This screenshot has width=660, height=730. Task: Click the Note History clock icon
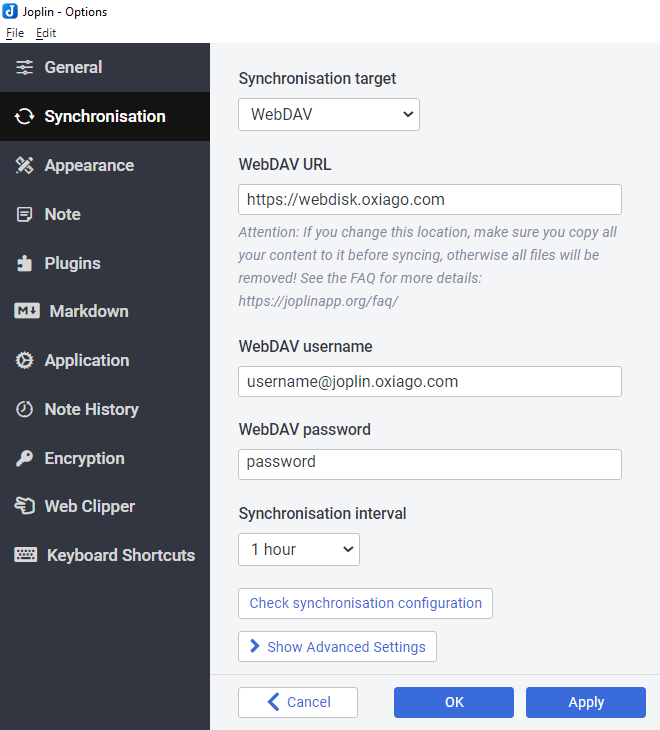pos(25,410)
